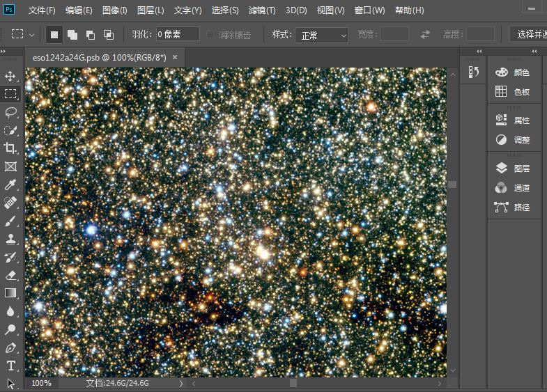The width and height of the screenshot is (547, 392).
Task: Open the 窗口(W) menu
Action: (x=369, y=10)
